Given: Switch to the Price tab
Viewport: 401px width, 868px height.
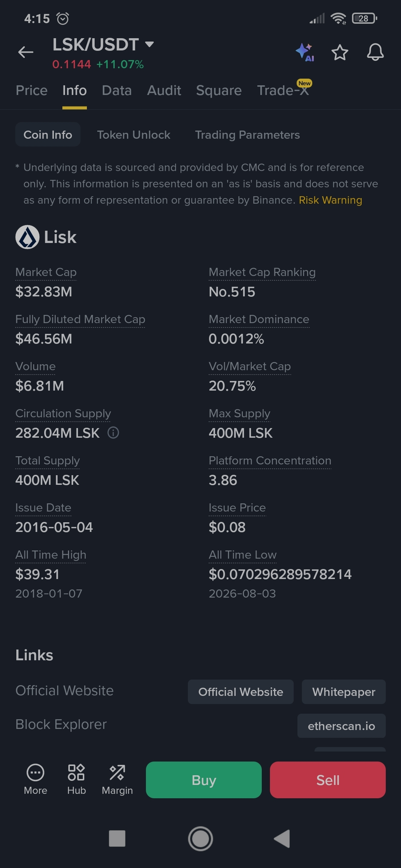Looking at the screenshot, I should point(32,91).
